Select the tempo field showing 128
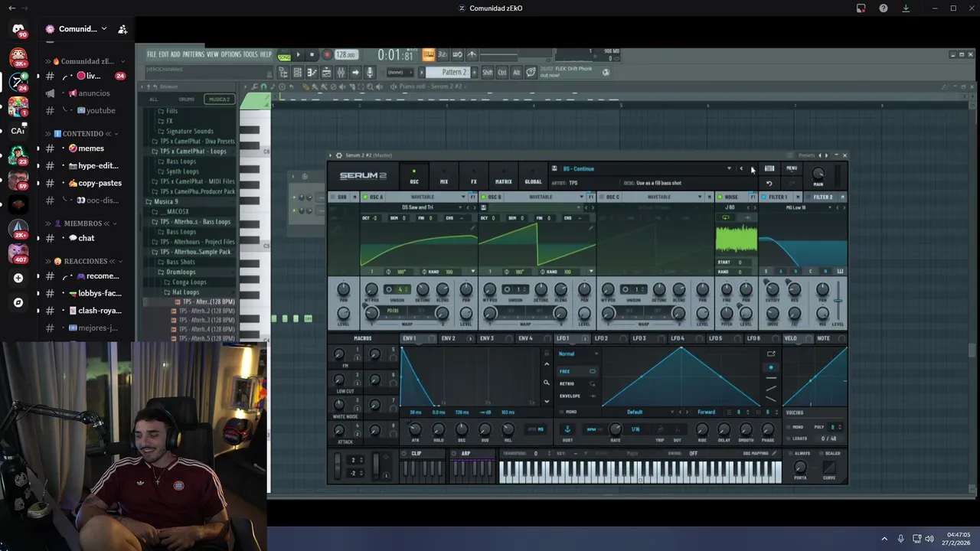 [346, 55]
